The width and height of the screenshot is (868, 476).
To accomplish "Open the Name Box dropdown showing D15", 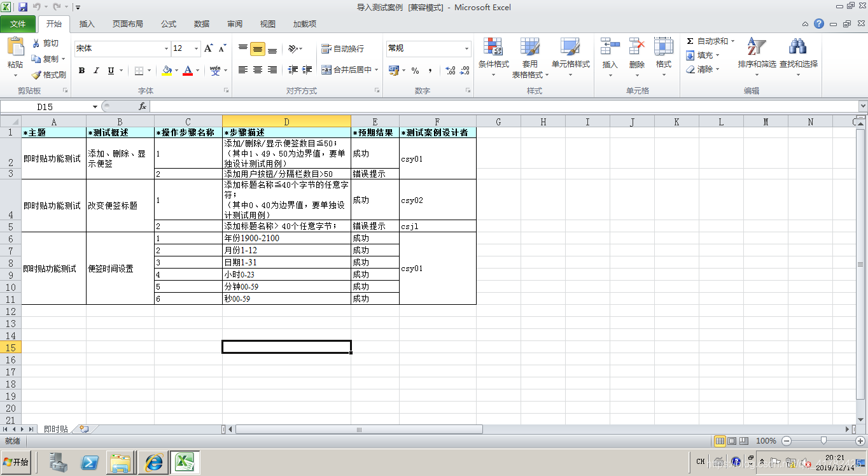I will click(95, 107).
